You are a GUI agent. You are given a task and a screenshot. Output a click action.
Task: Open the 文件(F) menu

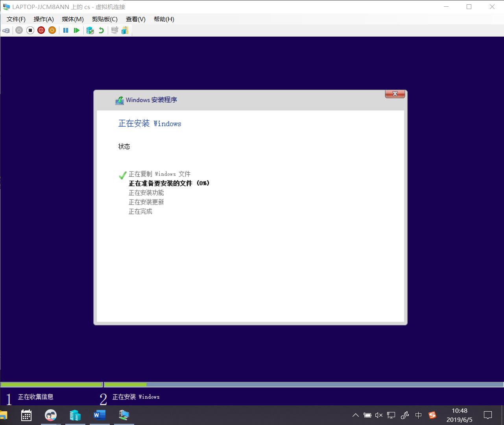pos(16,19)
